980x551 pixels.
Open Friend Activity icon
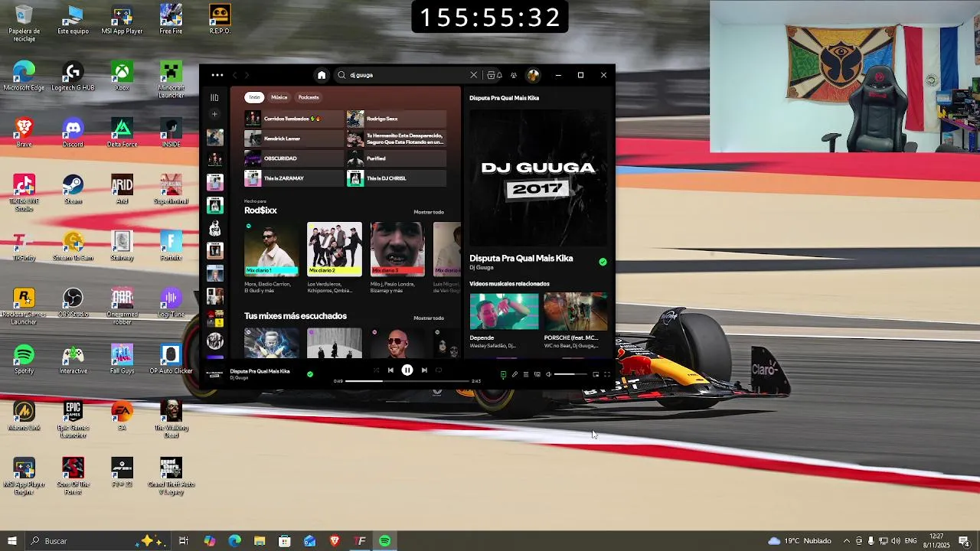click(x=514, y=75)
